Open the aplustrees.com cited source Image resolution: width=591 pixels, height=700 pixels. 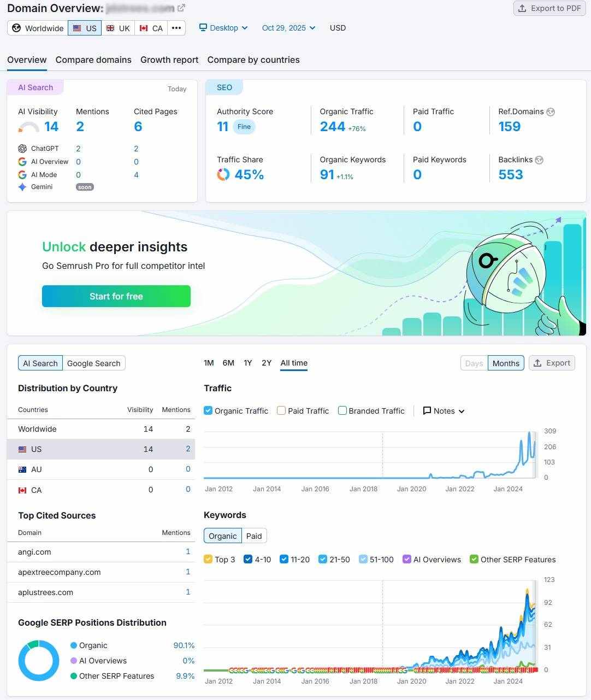(x=45, y=592)
